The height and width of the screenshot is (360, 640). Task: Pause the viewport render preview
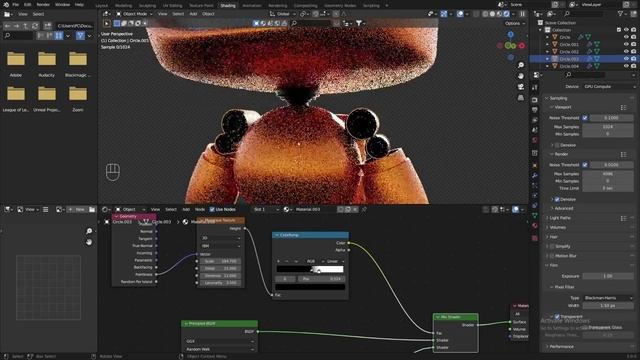coord(522,13)
